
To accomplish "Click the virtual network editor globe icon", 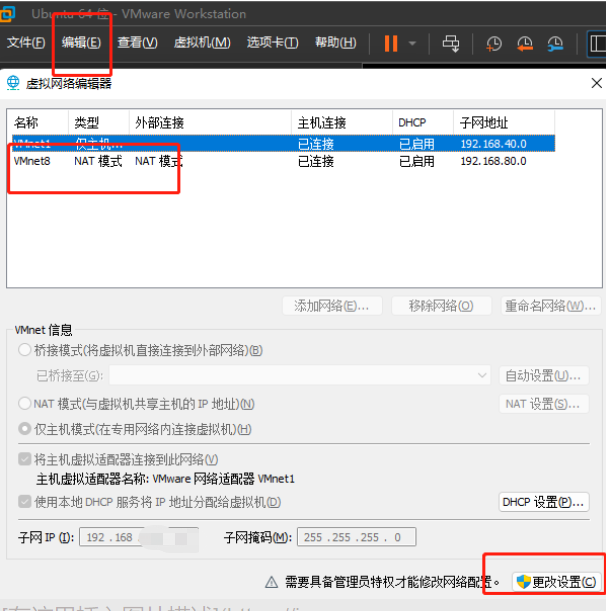I will [13, 83].
